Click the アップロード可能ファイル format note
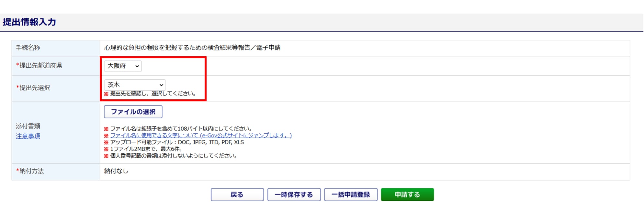644x212 pixels. point(177,142)
